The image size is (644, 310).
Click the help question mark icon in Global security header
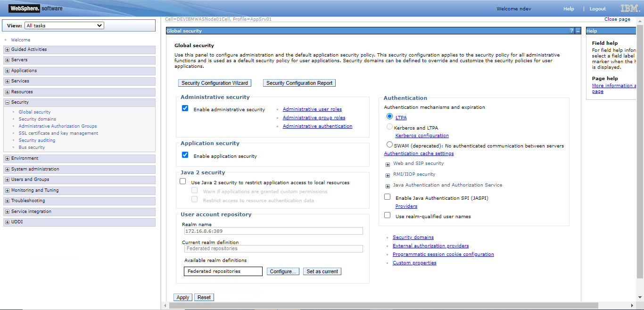pos(571,31)
